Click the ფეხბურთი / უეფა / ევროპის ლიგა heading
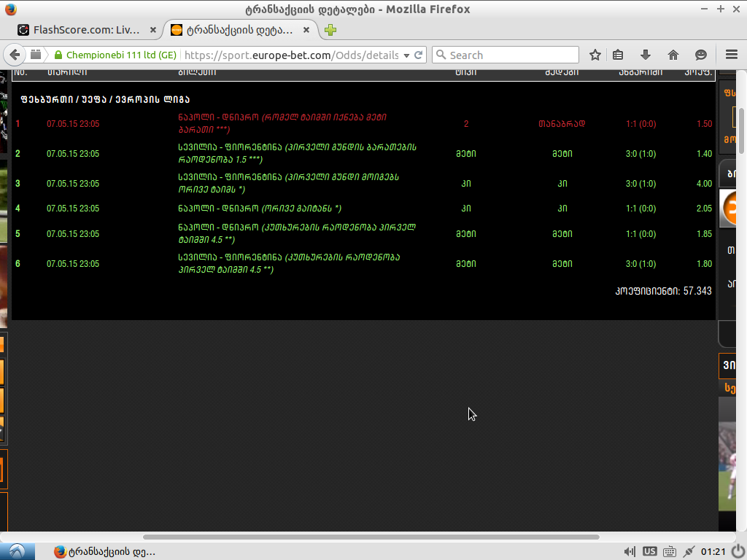747x560 pixels. [105, 99]
